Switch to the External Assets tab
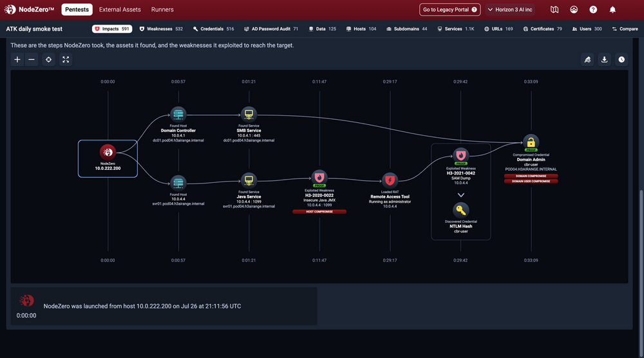The width and height of the screenshot is (644, 358). tap(120, 10)
